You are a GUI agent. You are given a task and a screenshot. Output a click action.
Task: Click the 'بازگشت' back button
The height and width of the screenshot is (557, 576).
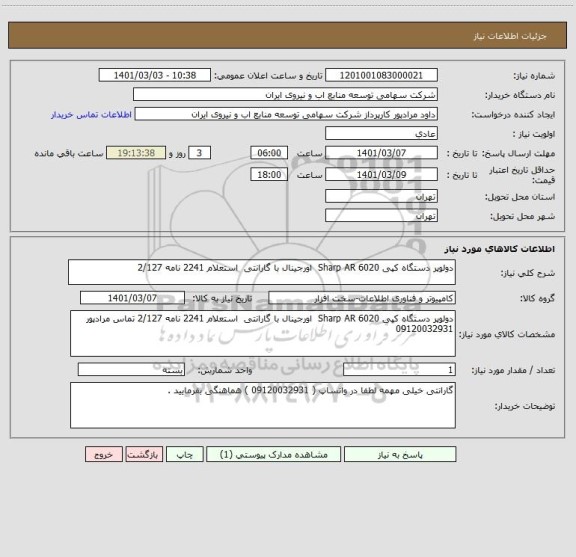(144, 454)
